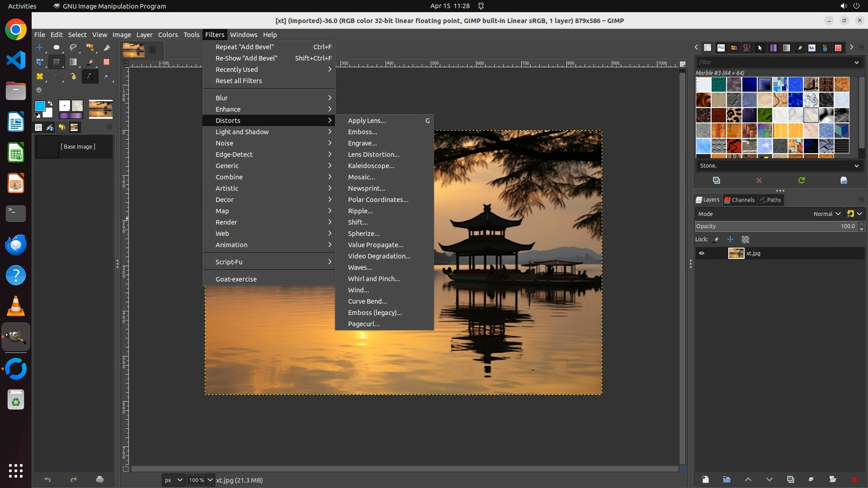Toggle lock alpha channel checkerboard icon

pos(745,239)
